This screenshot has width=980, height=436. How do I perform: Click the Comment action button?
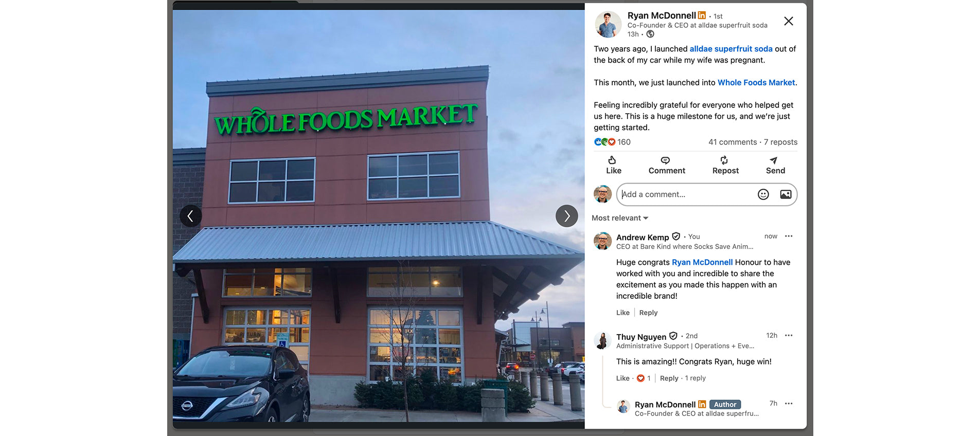pyautogui.click(x=667, y=166)
